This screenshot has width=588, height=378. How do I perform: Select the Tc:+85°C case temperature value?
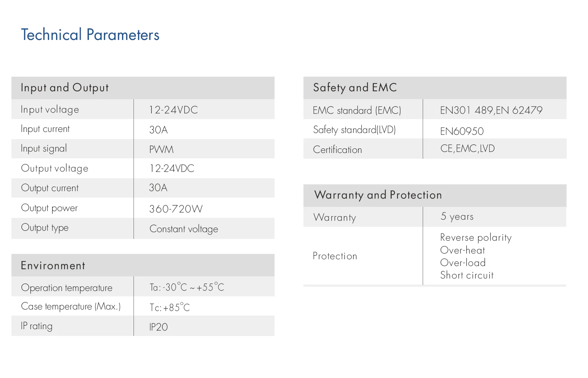(x=170, y=307)
